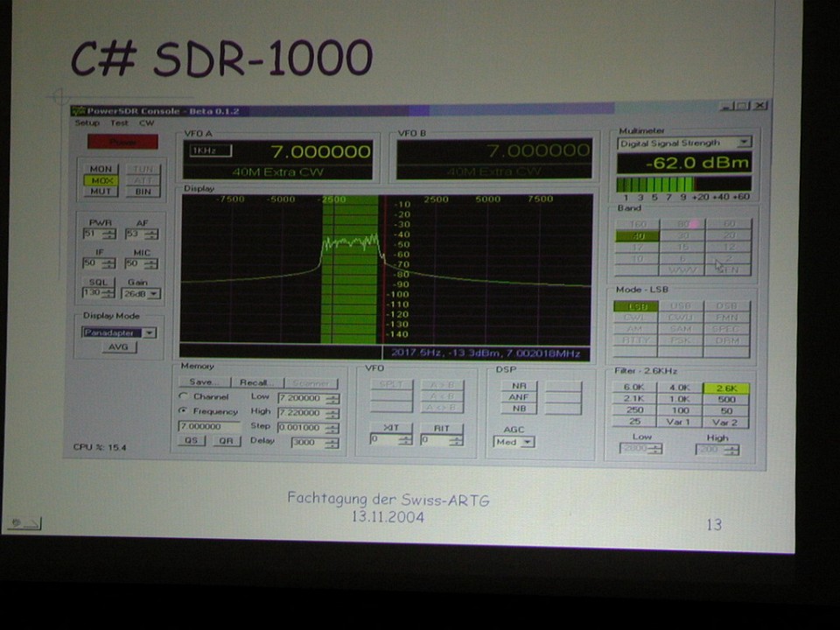Open the CW menu
The height and width of the screenshot is (630, 840).
coord(146,122)
